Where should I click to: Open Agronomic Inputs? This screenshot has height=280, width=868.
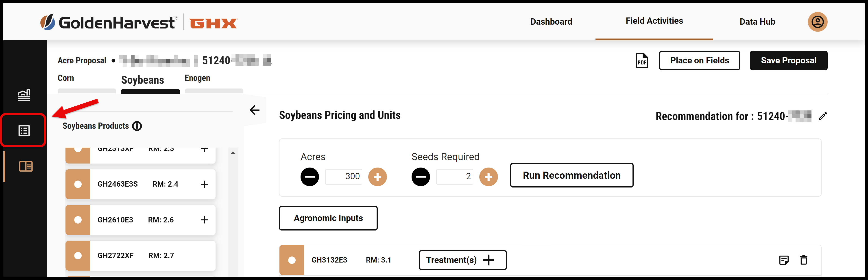click(328, 218)
